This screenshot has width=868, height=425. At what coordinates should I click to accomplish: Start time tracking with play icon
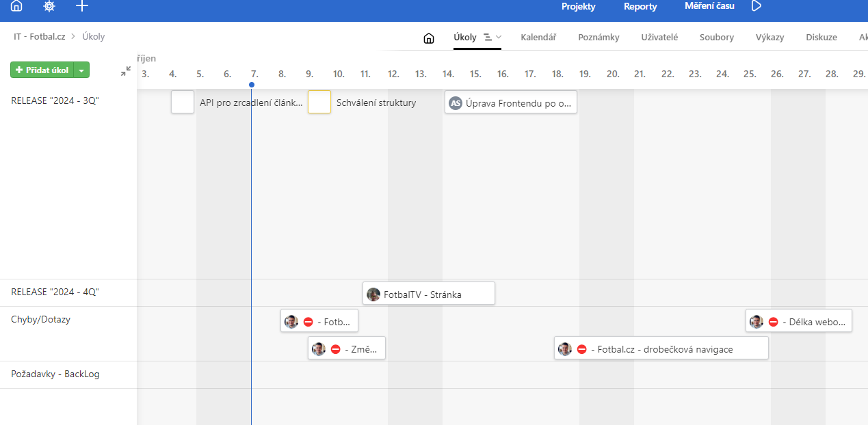[757, 6]
